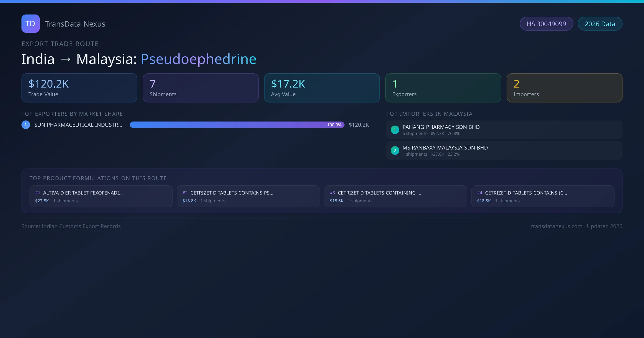Click the HS 30049099 code badge
The height and width of the screenshot is (338, 644).
coord(546,24)
